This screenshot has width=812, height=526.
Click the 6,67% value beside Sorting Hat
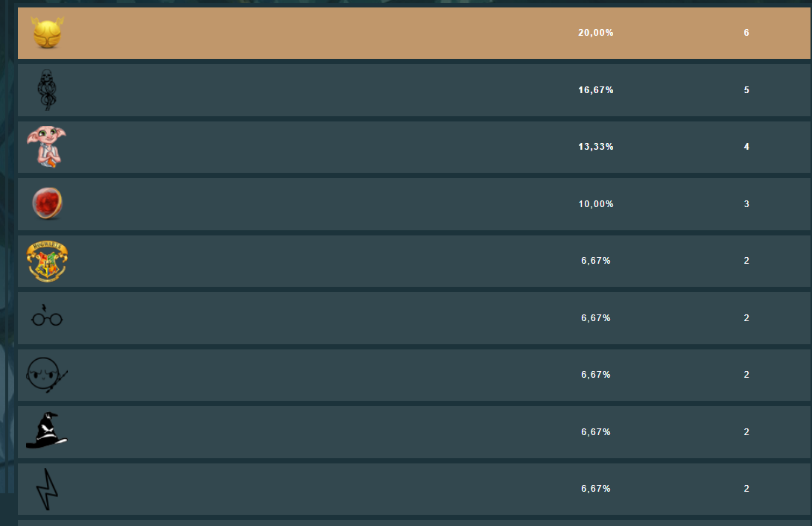click(595, 432)
